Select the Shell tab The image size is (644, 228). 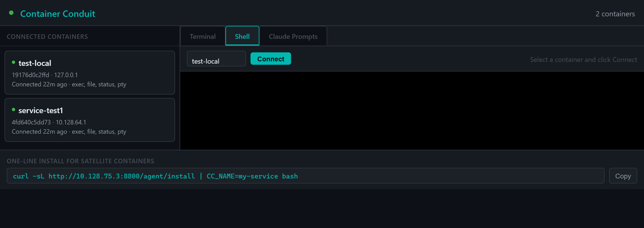(x=242, y=36)
